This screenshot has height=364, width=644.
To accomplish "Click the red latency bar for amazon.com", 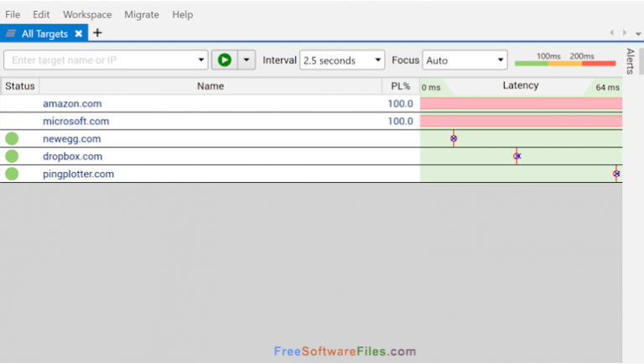I will click(521, 103).
